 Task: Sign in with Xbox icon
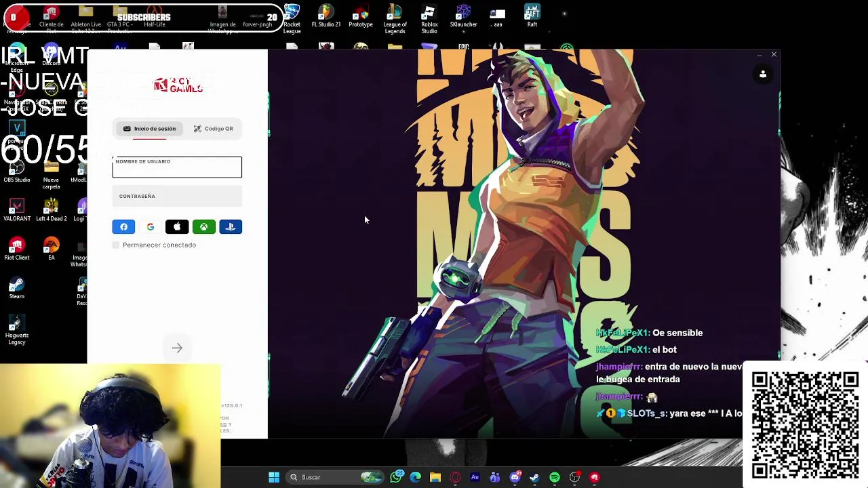click(203, 227)
